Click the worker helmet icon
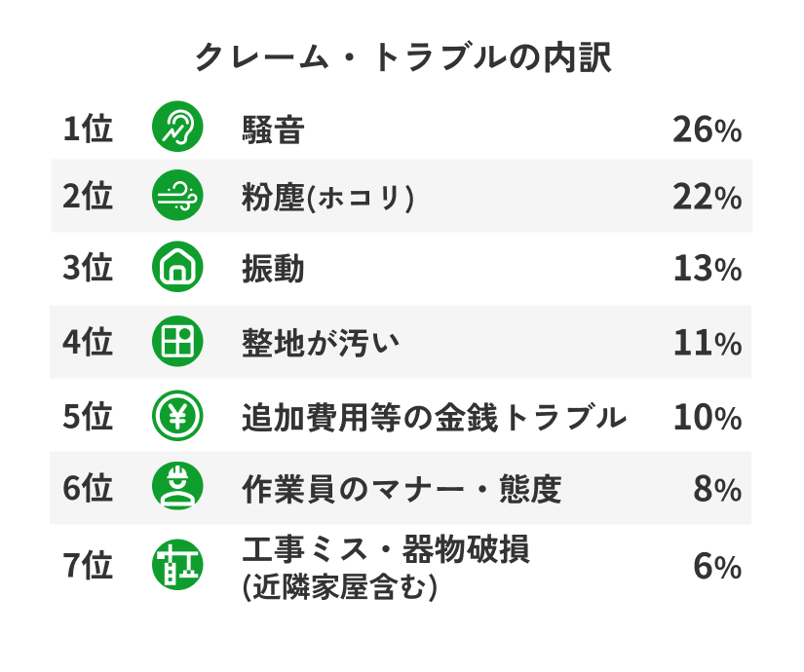 [177, 487]
